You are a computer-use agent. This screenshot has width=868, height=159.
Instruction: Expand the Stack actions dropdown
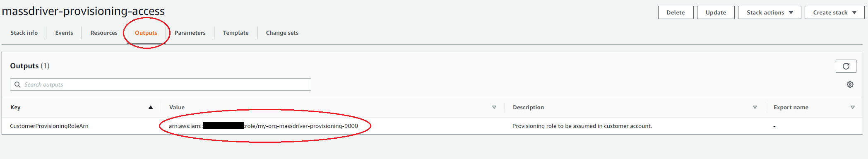(769, 12)
